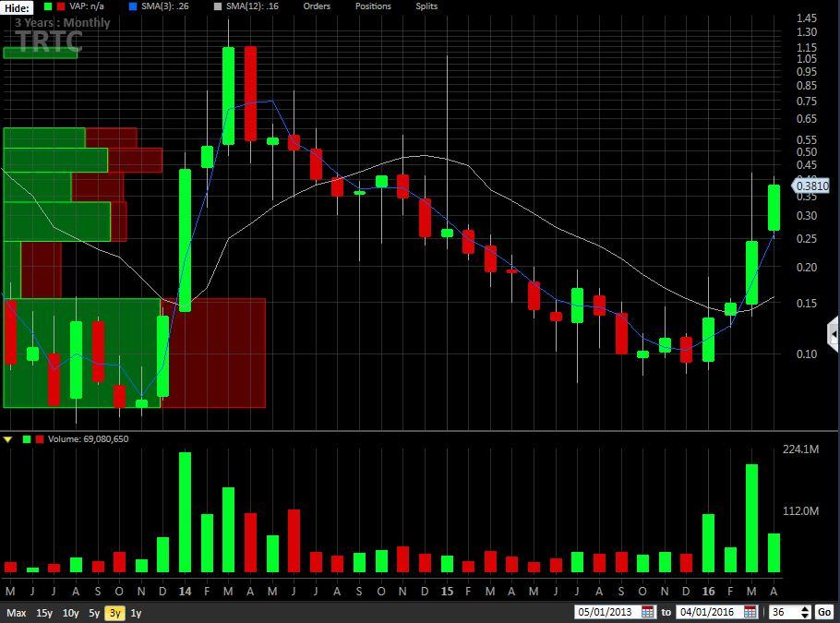
Task: Click the blue SMA(3) color swatch
Action: coord(133,6)
